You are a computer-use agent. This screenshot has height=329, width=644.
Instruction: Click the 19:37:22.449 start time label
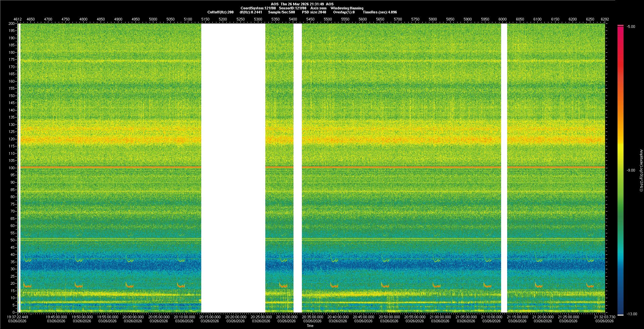[x=18, y=317]
